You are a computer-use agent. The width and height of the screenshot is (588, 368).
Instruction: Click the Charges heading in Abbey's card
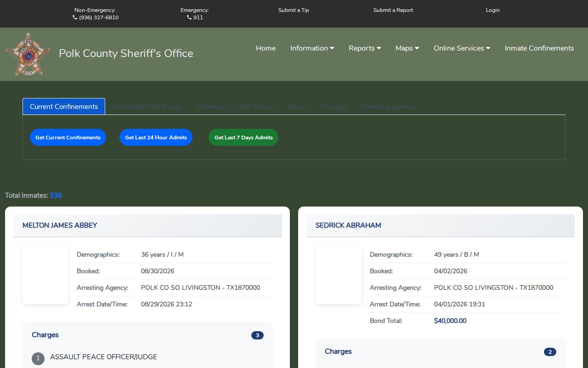[x=45, y=335]
